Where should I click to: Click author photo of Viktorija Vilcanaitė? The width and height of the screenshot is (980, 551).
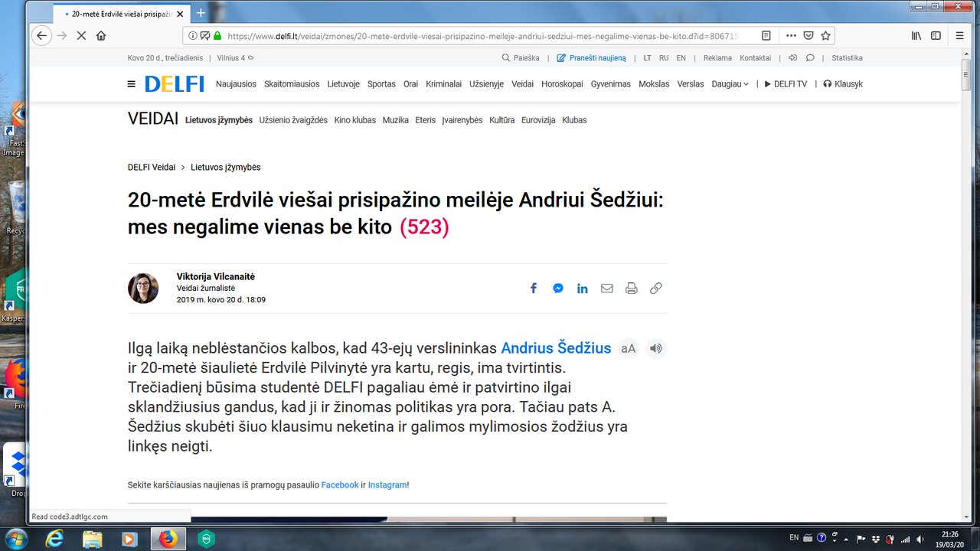(143, 289)
